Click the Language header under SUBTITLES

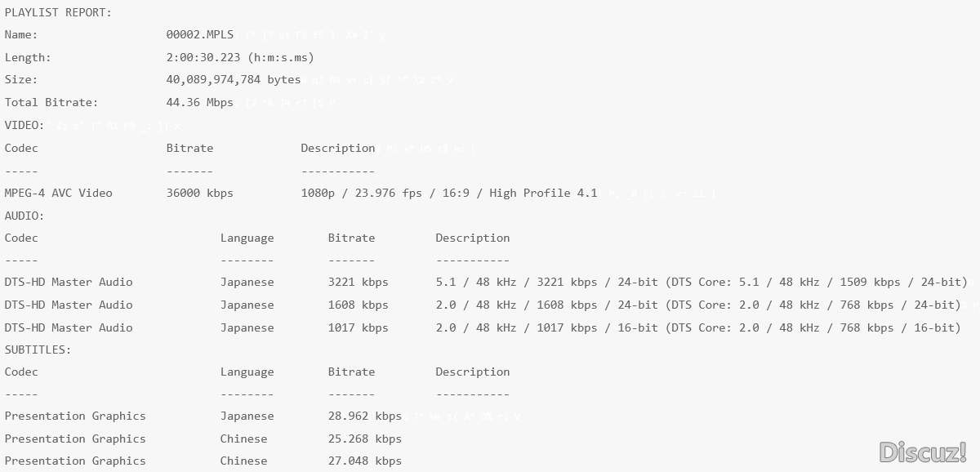247,372
